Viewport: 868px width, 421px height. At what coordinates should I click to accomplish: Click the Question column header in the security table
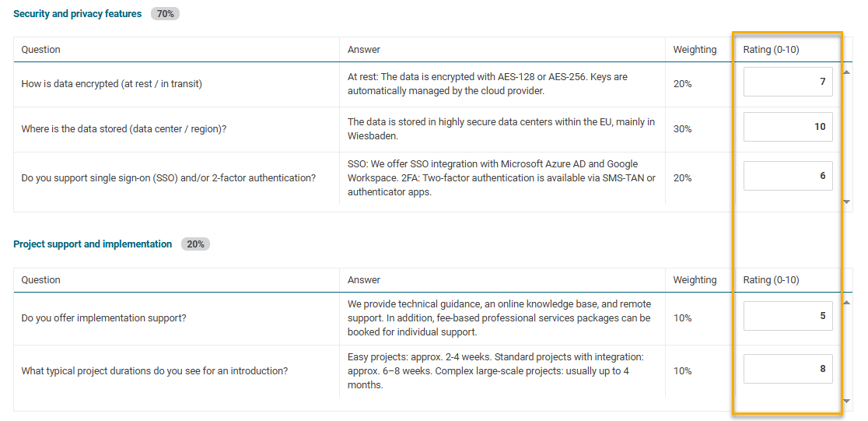coord(41,50)
